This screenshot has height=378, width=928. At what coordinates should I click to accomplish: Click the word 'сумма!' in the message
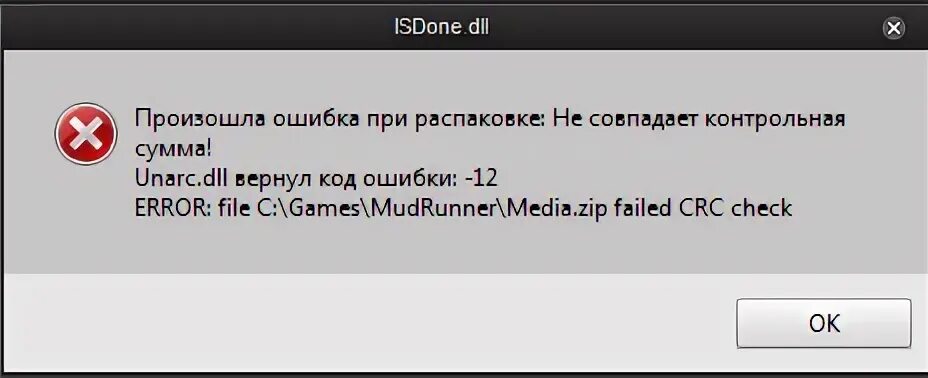tap(172, 149)
